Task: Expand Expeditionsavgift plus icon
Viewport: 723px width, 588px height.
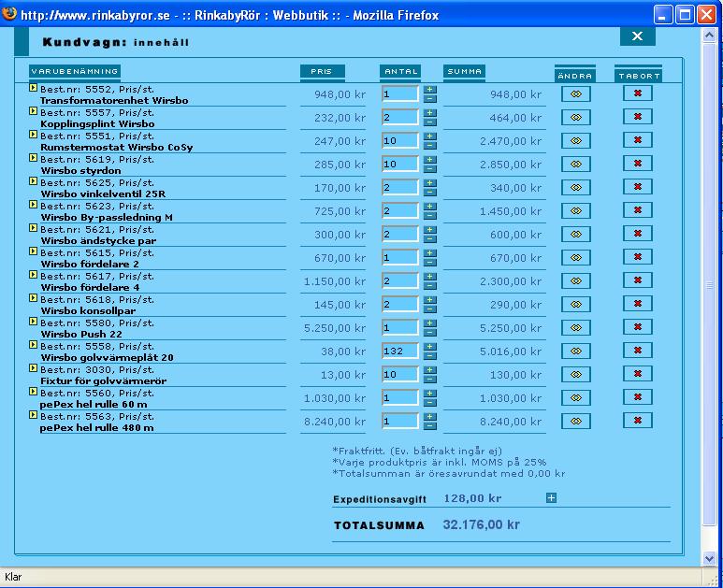Action: click(551, 497)
